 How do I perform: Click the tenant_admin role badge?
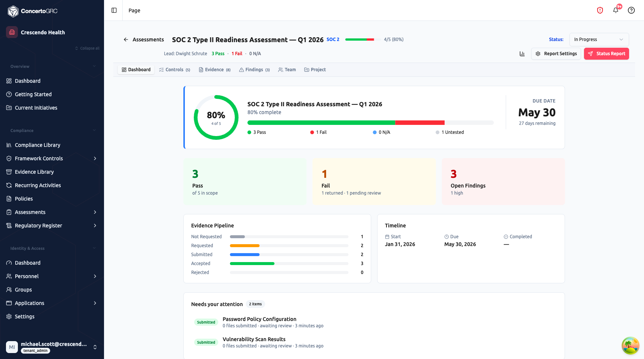point(35,351)
